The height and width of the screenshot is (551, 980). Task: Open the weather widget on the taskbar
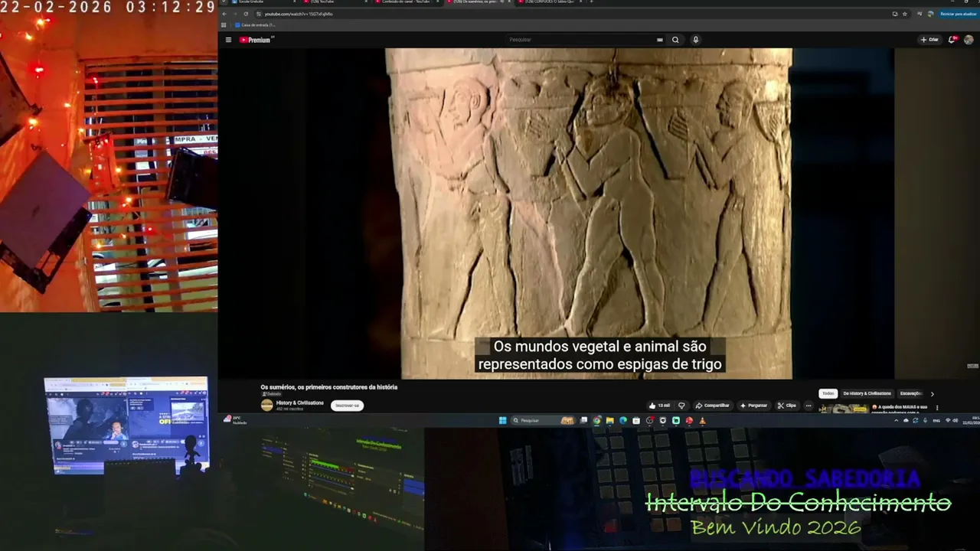(x=235, y=420)
